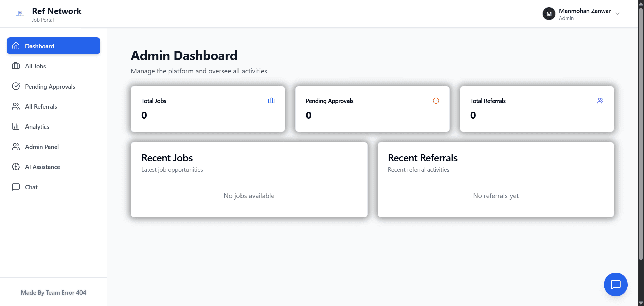This screenshot has width=644, height=306.
Task: Select the Dashboard home icon in sidebar
Action: pyautogui.click(x=16, y=46)
